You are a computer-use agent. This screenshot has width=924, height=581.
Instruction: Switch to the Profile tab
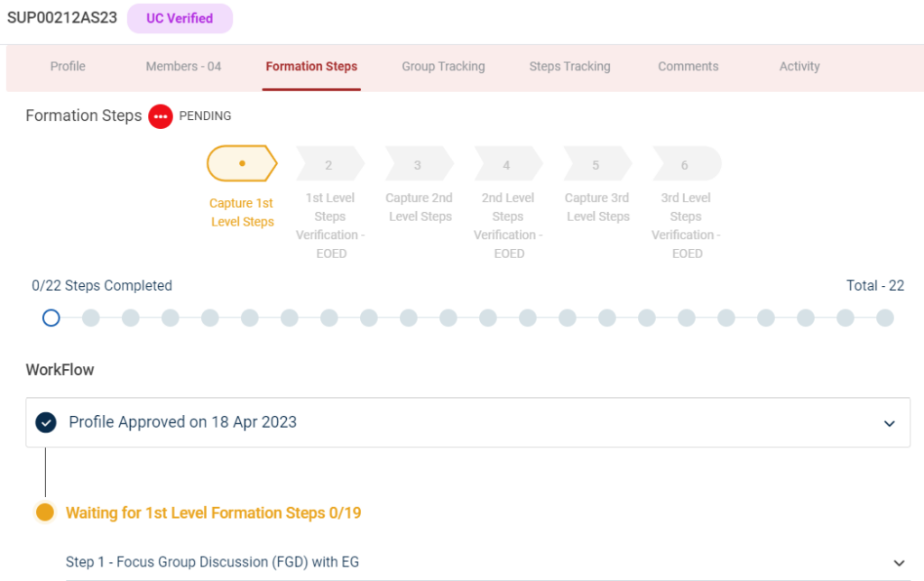pos(68,67)
